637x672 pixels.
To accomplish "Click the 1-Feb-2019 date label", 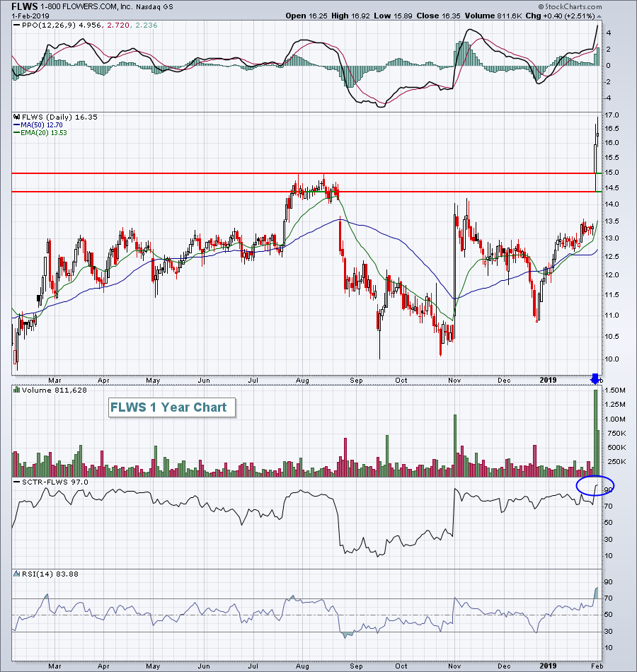I will [x=30, y=16].
